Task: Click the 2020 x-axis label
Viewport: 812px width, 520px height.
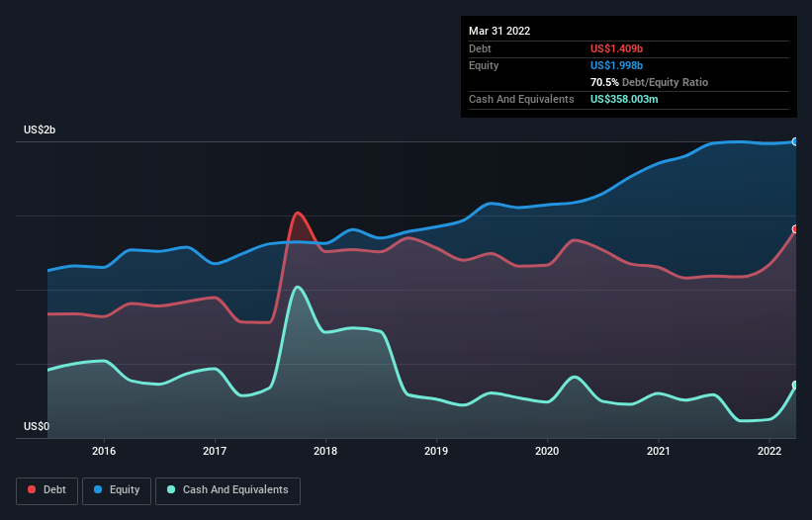Action: coord(547,451)
